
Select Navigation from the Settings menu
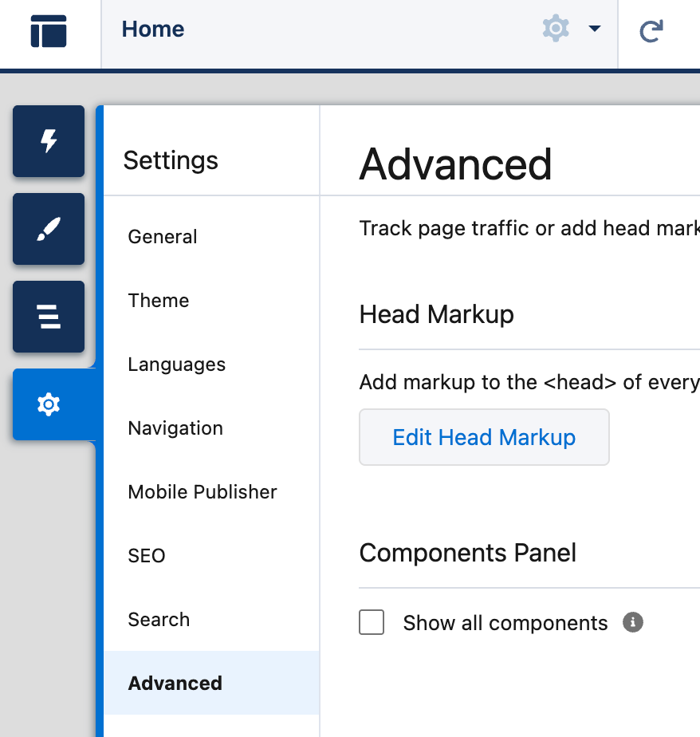pyautogui.click(x=175, y=428)
